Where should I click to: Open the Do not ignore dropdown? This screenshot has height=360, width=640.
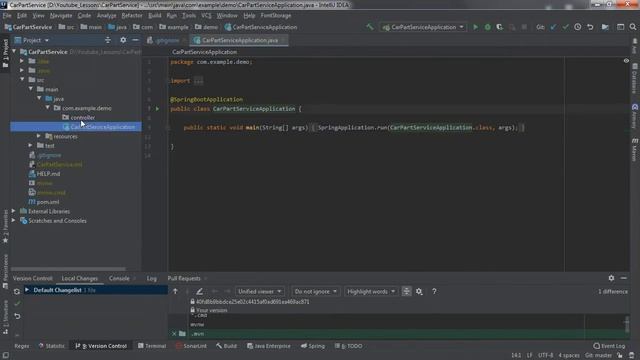(x=316, y=291)
